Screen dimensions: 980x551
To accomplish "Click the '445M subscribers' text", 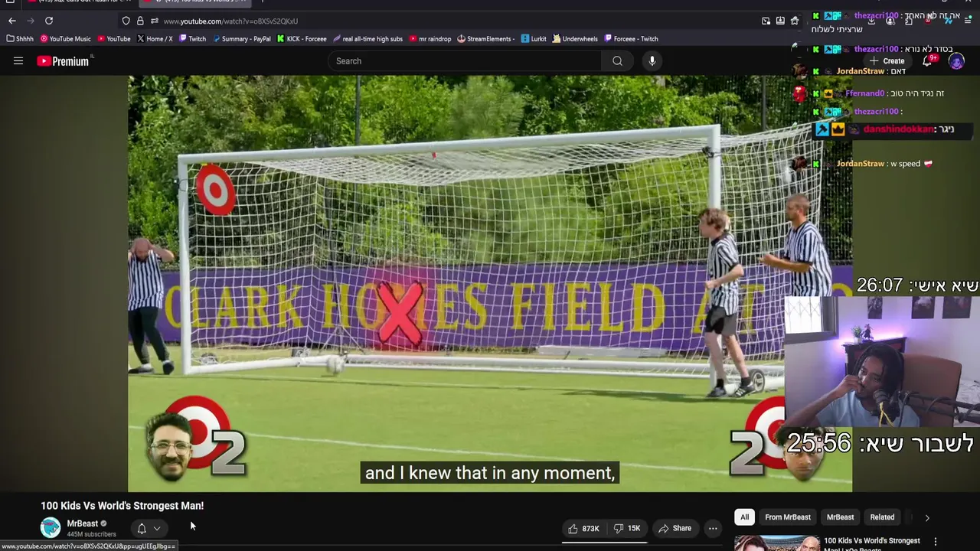I will [x=91, y=534].
